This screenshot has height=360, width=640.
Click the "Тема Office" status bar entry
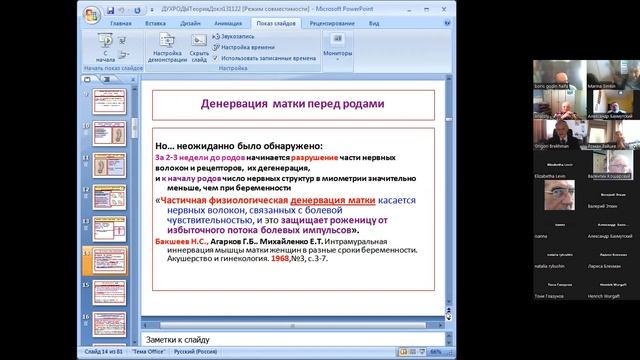[148, 351]
